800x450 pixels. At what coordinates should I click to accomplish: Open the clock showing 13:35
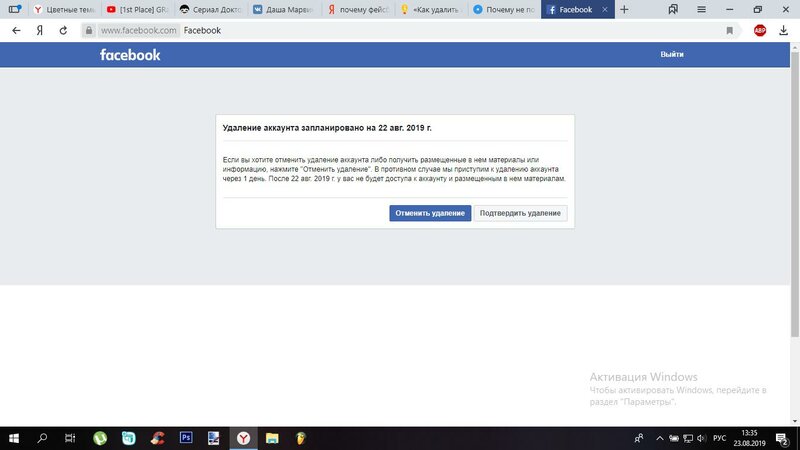[x=749, y=438]
